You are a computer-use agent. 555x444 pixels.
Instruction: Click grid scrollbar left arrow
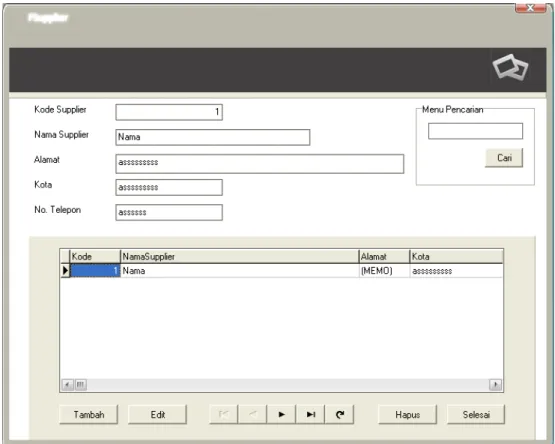point(67,385)
